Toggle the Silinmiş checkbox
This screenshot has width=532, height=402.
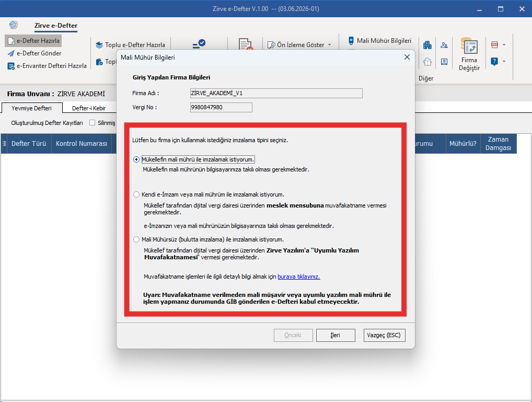92,123
